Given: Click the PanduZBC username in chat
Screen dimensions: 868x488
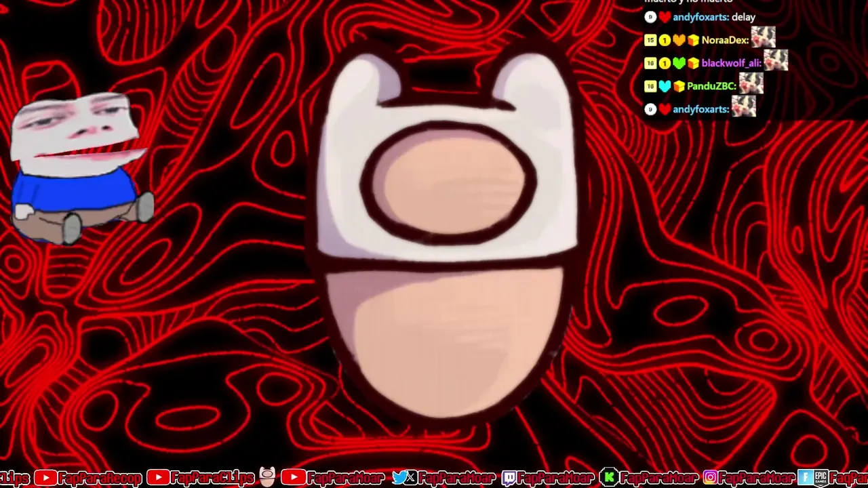Looking at the screenshot, I should [711, 87].
